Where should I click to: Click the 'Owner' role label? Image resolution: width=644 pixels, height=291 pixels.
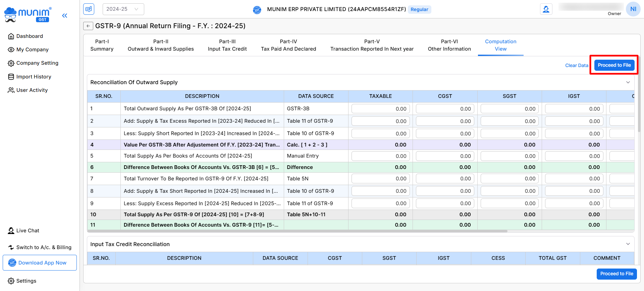click(x=614, y=14)
